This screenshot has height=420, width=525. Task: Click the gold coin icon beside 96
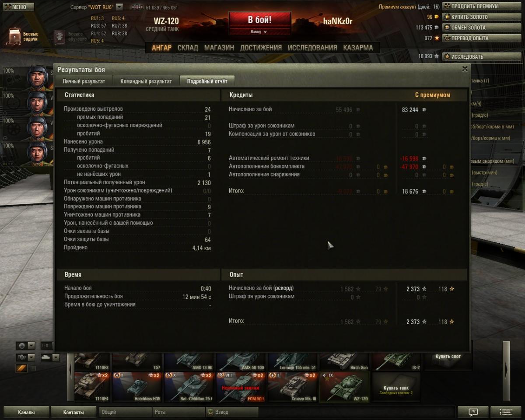coord(436,17)
